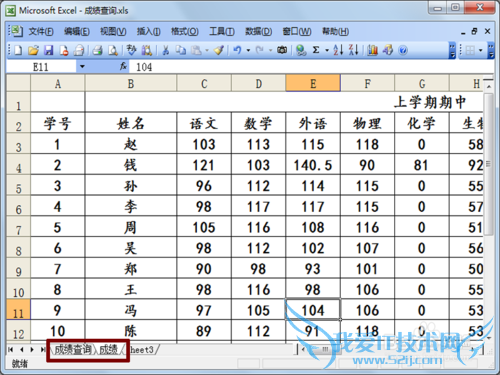The image size is (500, 375).
Task: Switch to the Sheet3 tab
Action: pos(143,349)
